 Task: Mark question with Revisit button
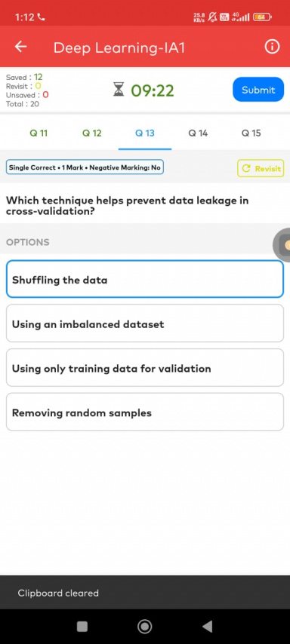click(261, 168)
